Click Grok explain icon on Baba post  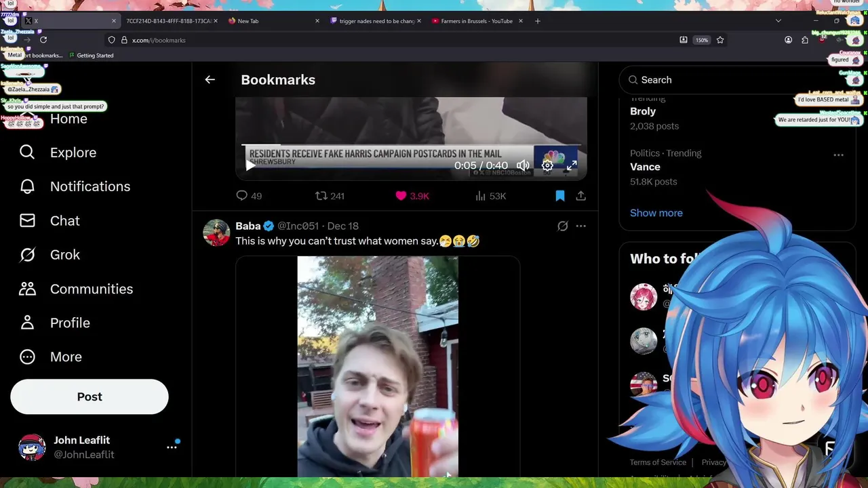pyautogui.click(x=562, y=226)
